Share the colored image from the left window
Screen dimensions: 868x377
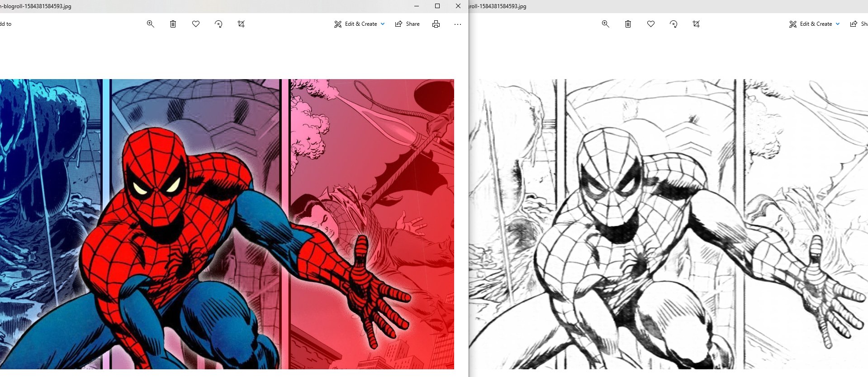(407, 24)
